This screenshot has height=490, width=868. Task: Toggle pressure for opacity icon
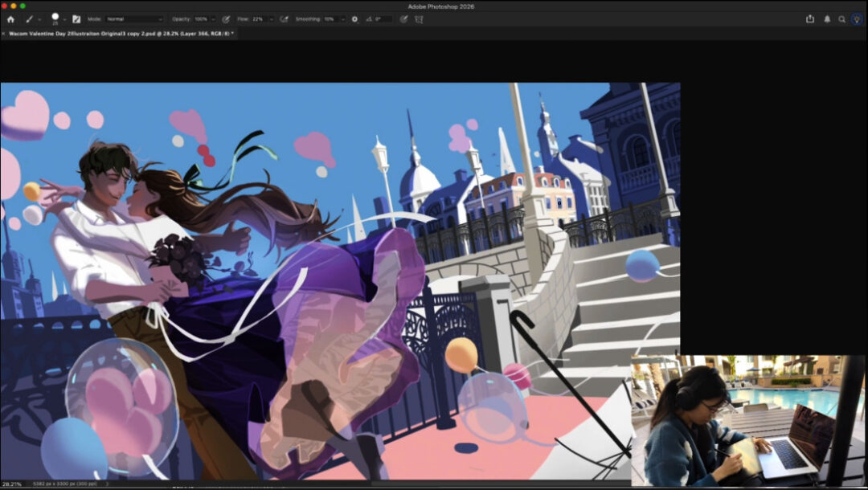[226, 18]
